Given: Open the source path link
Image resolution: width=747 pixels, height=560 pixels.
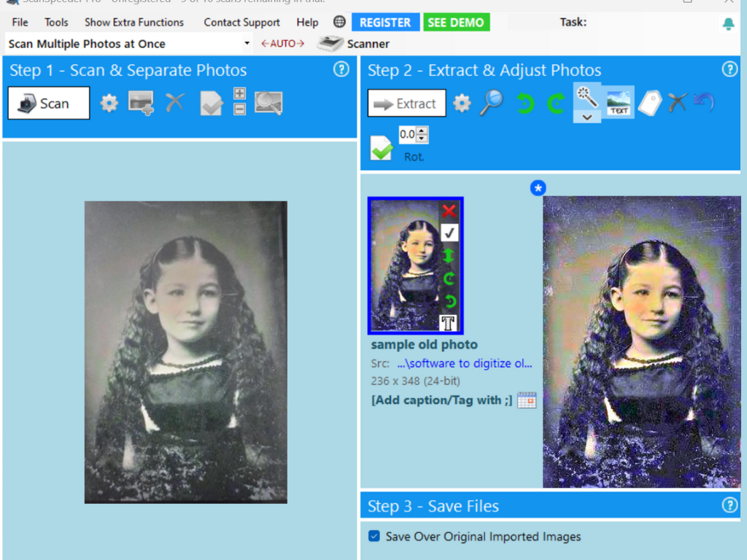Looking at the screenshot, I should 464,363.
